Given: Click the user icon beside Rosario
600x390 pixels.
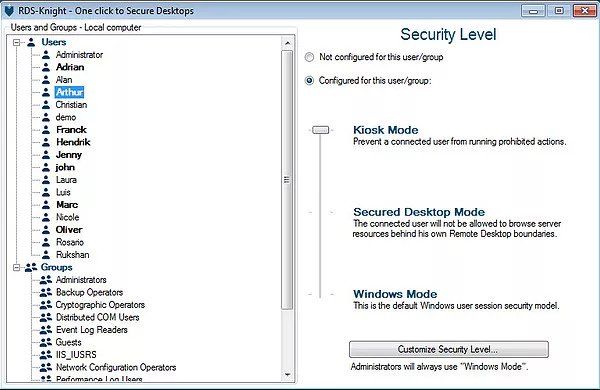Looking at the screenshot, I should tap(46, 242).
